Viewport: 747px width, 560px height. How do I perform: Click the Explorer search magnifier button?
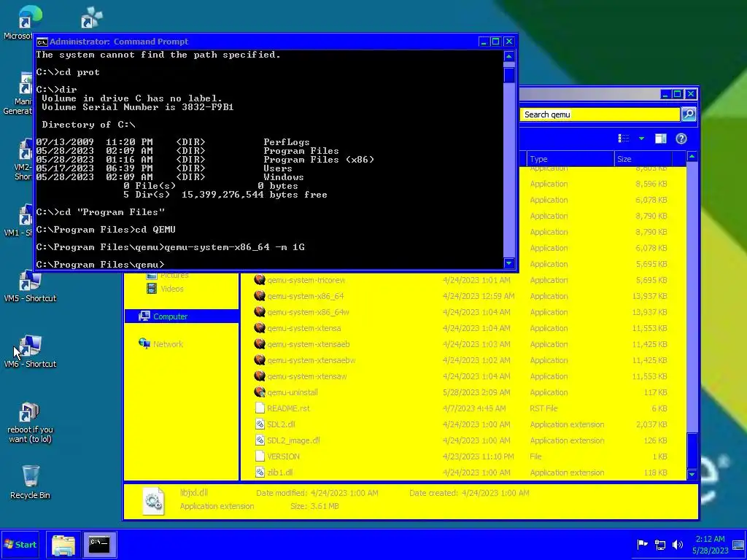(689, 114)
